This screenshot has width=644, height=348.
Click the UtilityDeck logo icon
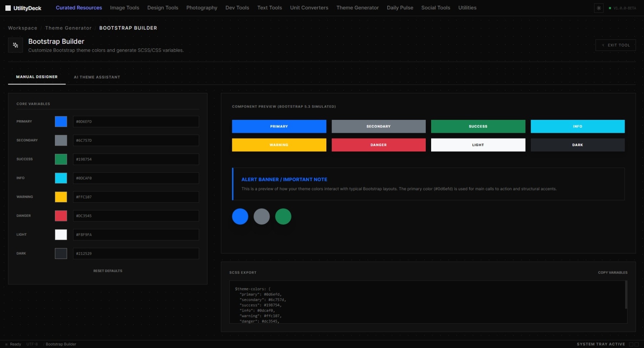(x=8, y=8)
